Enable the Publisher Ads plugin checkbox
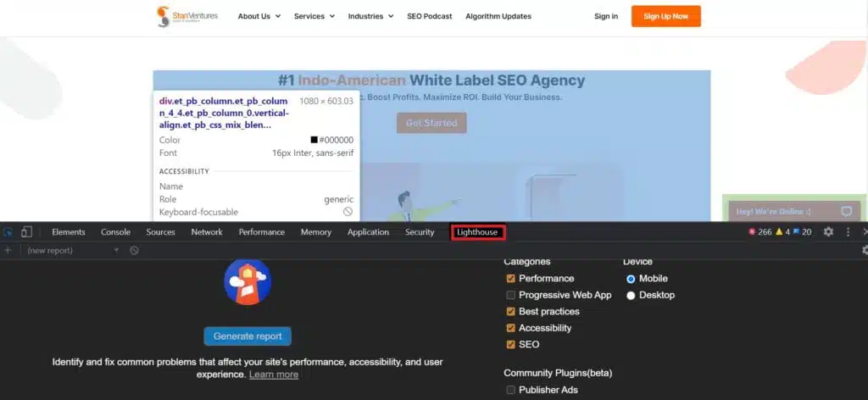Image resolution: width=868 pixels, height=400 pixels. point(510,390)
